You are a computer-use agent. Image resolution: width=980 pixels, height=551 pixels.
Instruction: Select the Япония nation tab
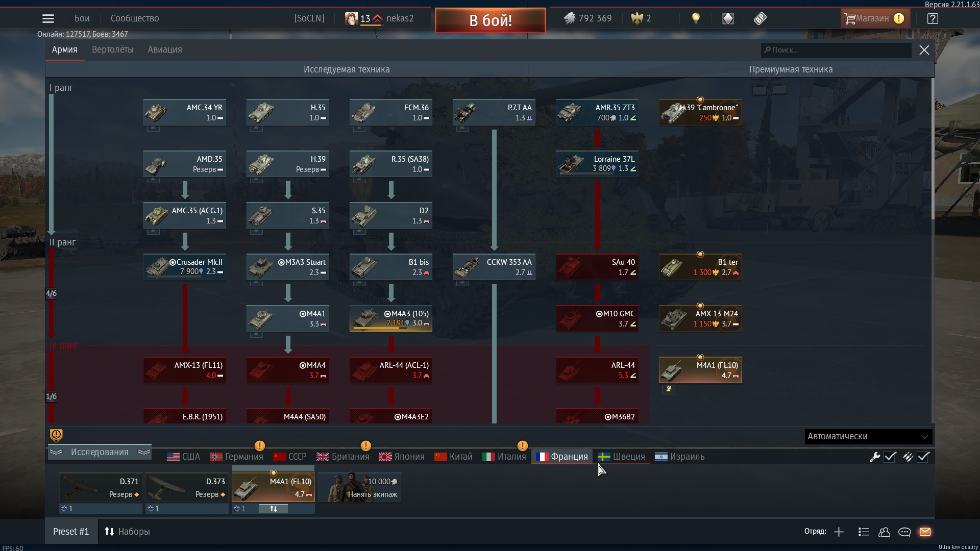point(402,457)
